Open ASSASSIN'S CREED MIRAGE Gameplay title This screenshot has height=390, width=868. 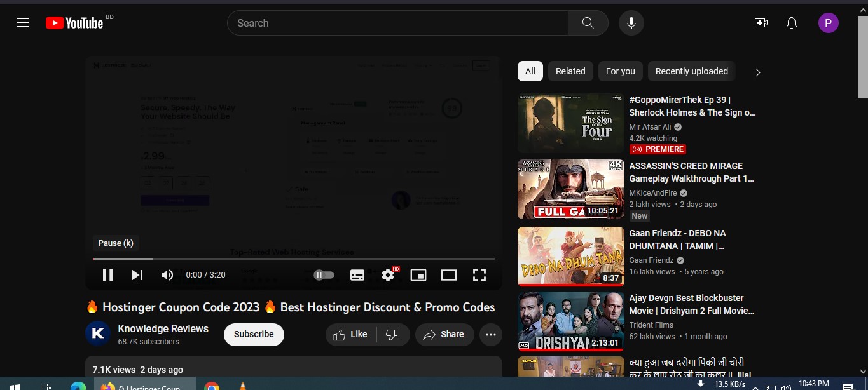tap(692, 172)
